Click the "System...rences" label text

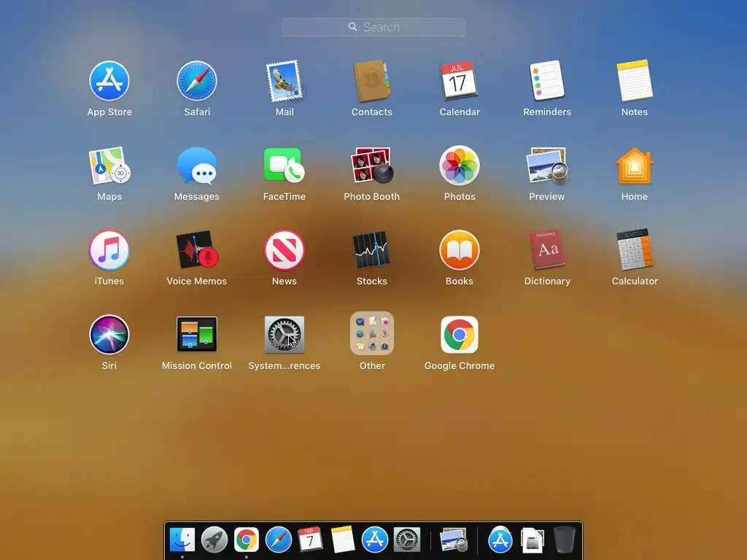click(285, 366)
